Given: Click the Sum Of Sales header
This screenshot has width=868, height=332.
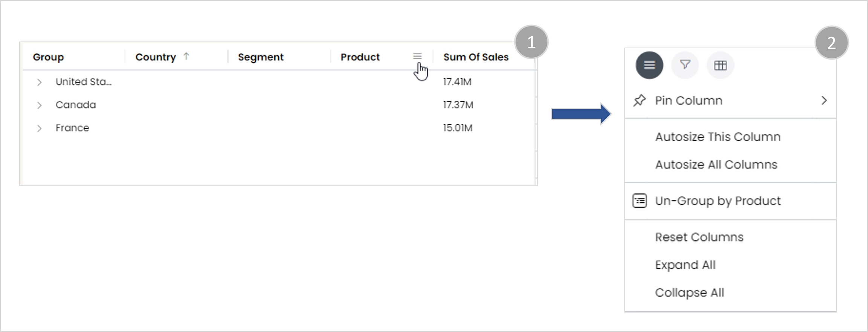Looking at the screenshot, I should (x=476, y=57).
